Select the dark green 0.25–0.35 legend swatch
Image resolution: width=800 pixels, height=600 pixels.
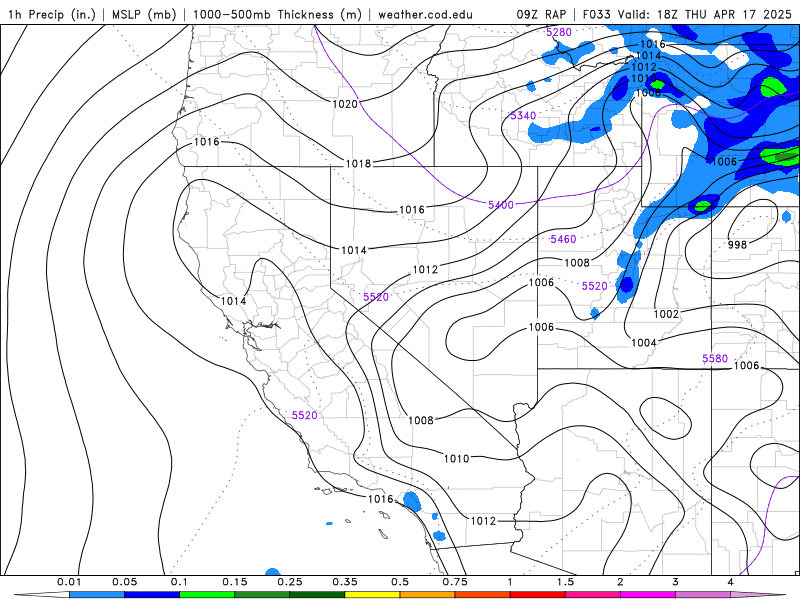click(x=317, y=595)
